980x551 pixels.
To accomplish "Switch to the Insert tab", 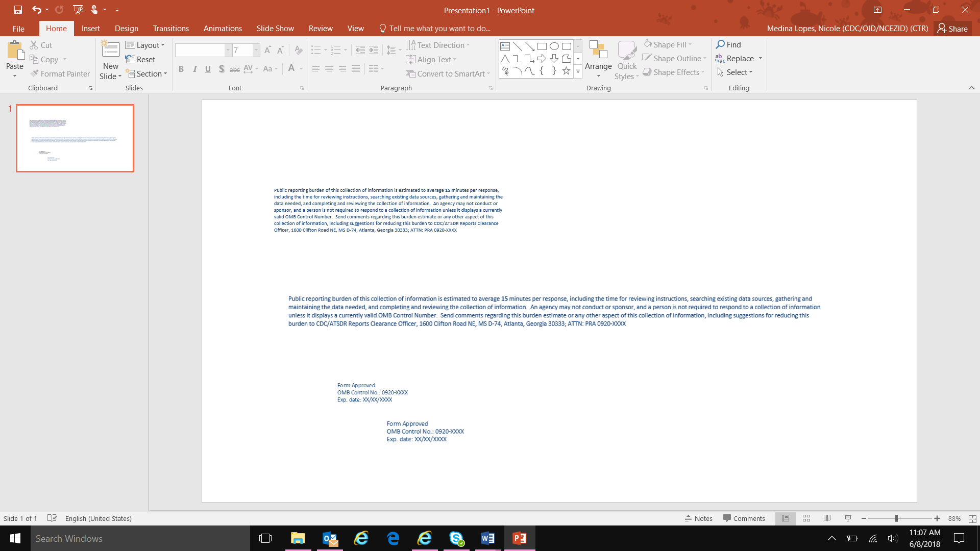I will click(x=90, y=29).
